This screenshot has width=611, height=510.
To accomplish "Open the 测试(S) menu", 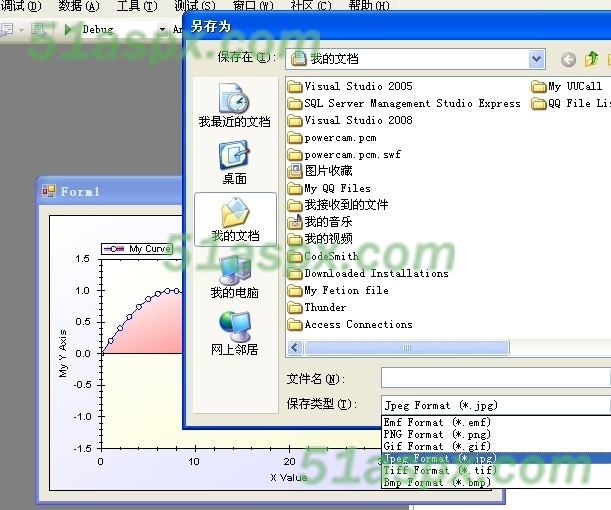I will 194,5.
